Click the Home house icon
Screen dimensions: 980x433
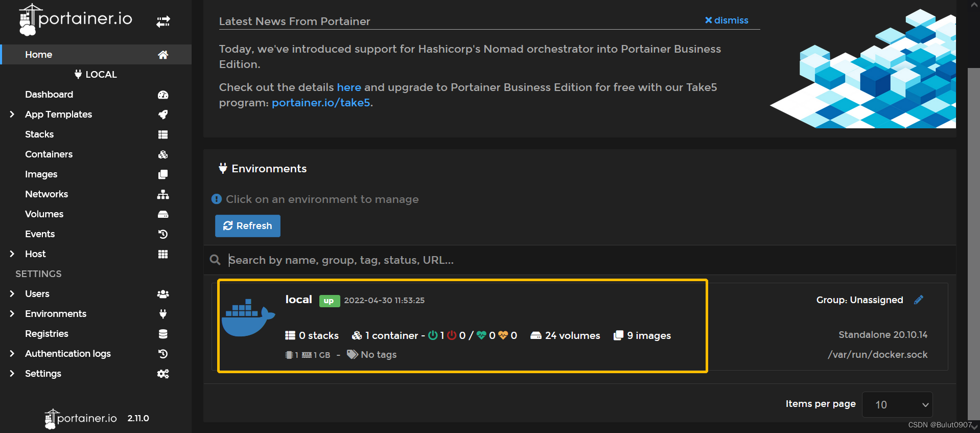(x=163, y=55)
